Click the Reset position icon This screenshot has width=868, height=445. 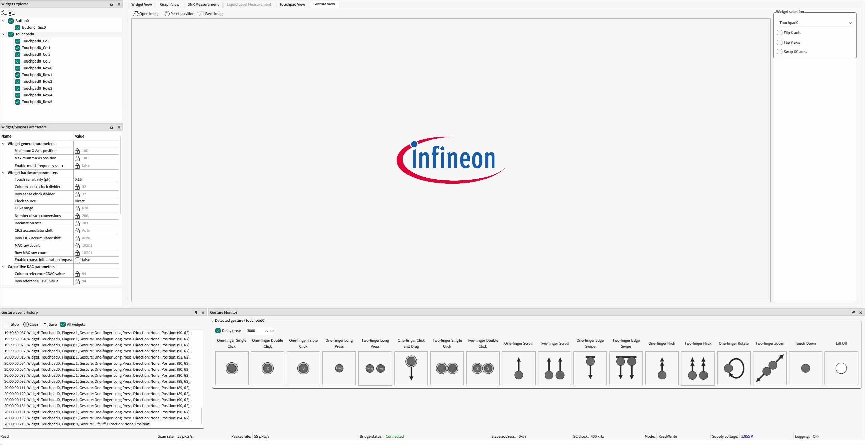(167, 14)
